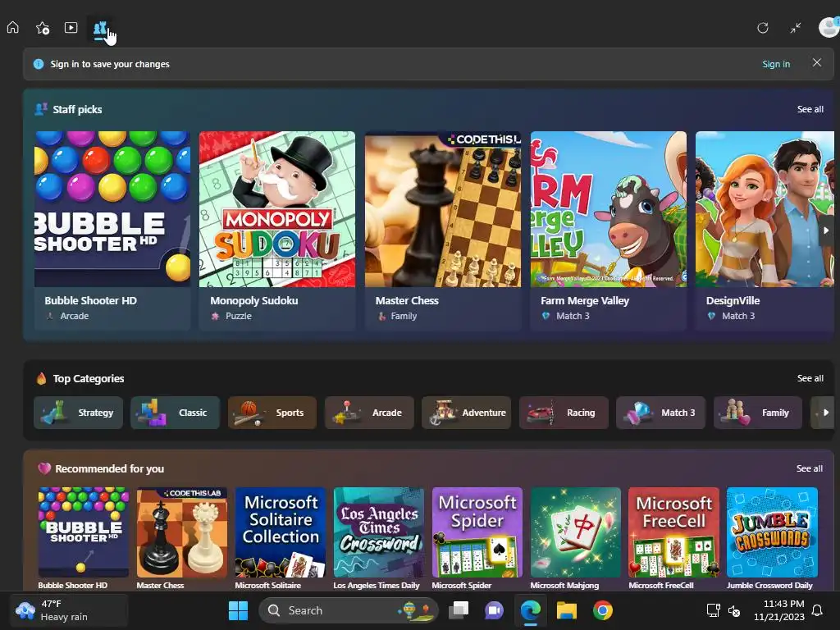Open Microsoft Edge from the taskbar
This screenshot has width=840, height=630.
(x=531, y=610)
